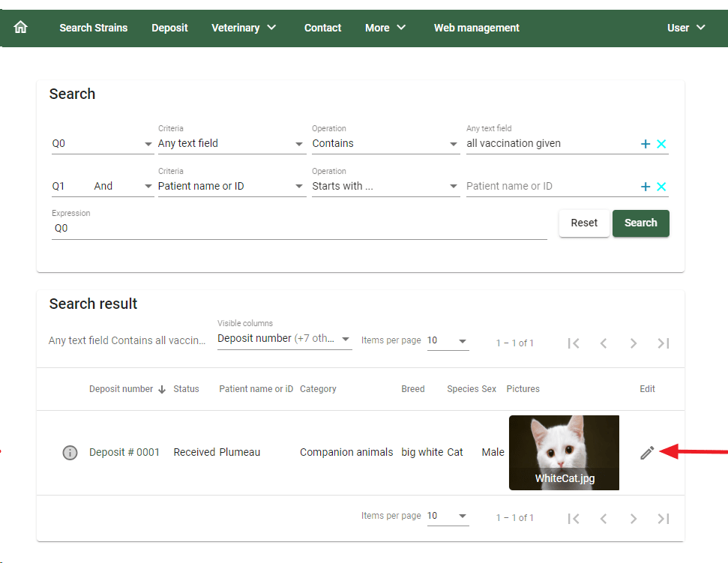Click the Reset button
728x563 pixels.
(583, 223)
